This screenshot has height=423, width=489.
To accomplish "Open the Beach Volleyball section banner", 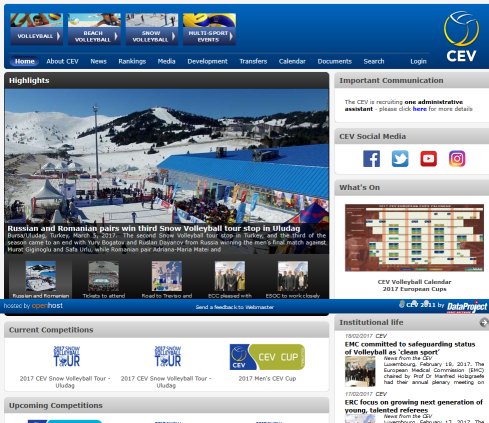I will click(x=94, y=29).
